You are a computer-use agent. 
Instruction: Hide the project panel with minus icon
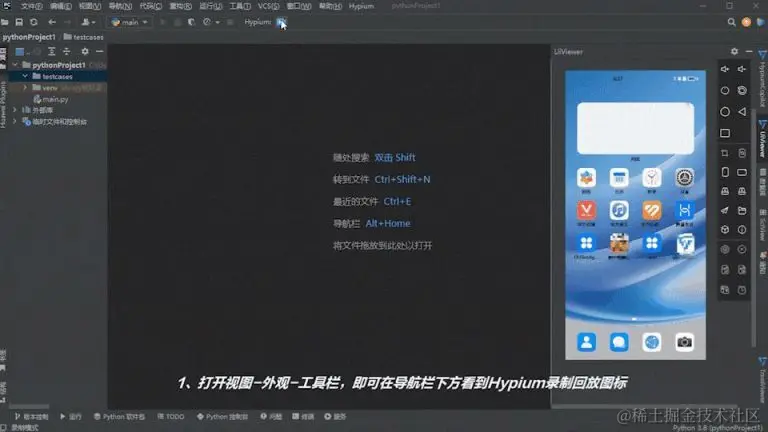(x=99, y=51)
